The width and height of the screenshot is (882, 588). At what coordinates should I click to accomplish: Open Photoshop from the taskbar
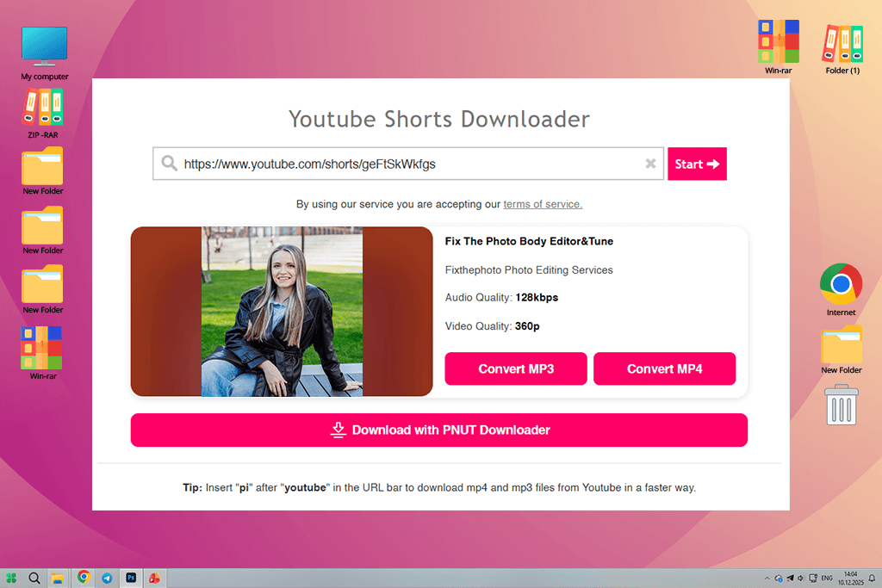131,578
